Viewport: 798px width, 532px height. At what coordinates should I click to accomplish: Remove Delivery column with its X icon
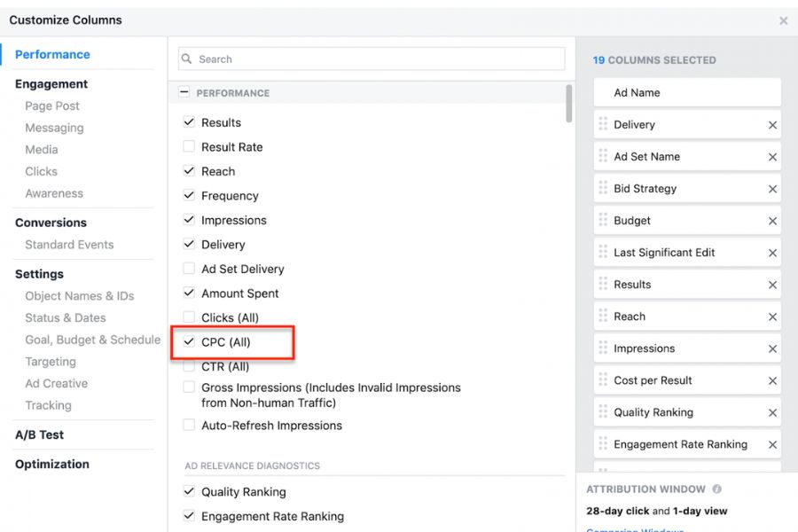(772, 125)
